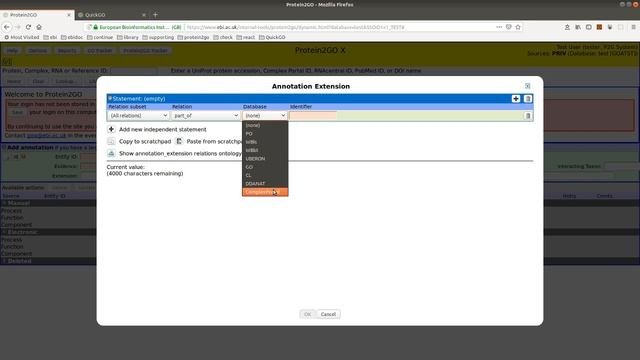Open the protein2go bookmarks folder
The width and height of the screenshot is (640, 360).
tap(193, 37)
